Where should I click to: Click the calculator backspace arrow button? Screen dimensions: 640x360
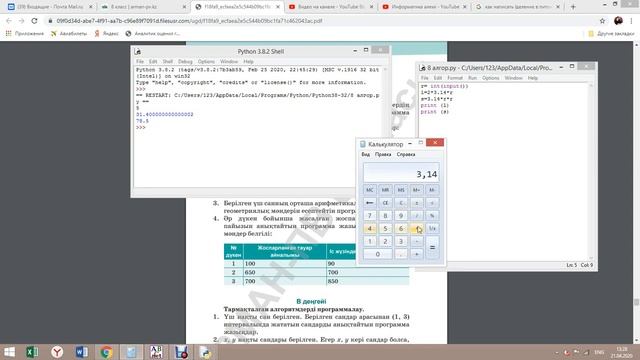(369, 203)
